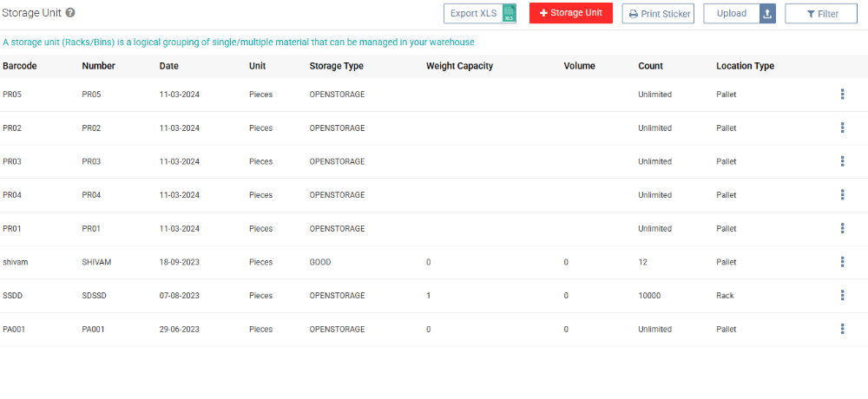868x399 pixels.
Task: Open the three-dot menu for row PR05
Action: point(842,95)
